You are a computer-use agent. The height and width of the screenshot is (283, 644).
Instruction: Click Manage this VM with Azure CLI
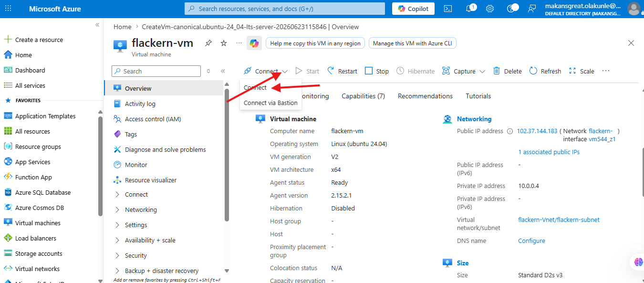click(x=412, y=43)
